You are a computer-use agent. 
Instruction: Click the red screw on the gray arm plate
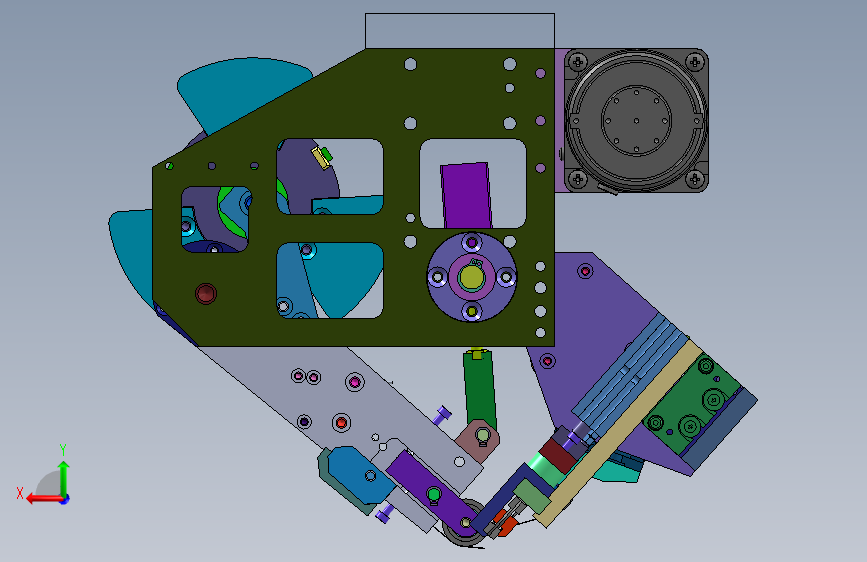341,423
